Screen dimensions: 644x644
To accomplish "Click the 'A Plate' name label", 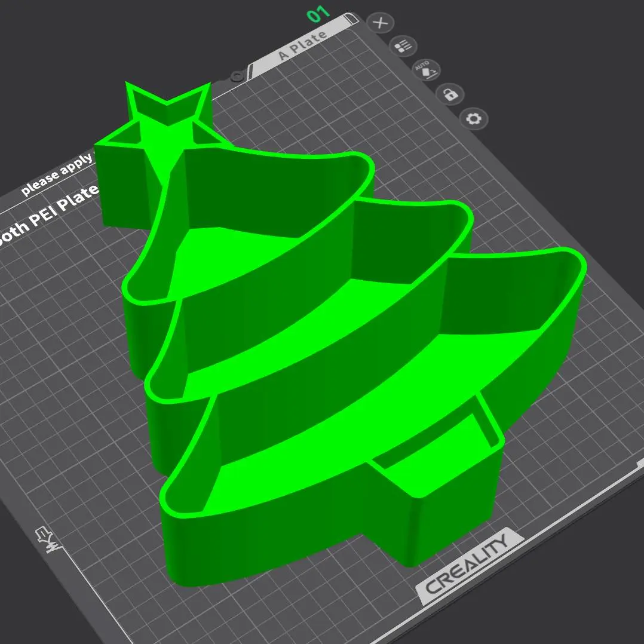I will click(303, 45).
